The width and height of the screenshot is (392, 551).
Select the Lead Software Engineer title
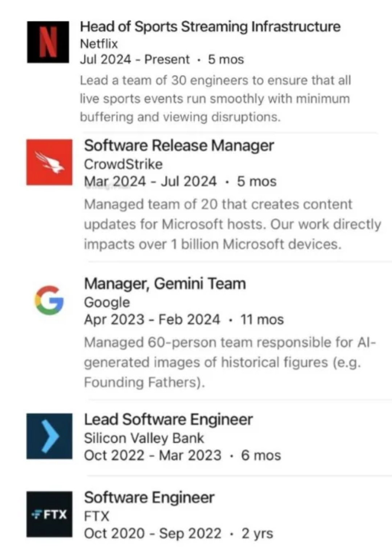click(x=168, y=420)
